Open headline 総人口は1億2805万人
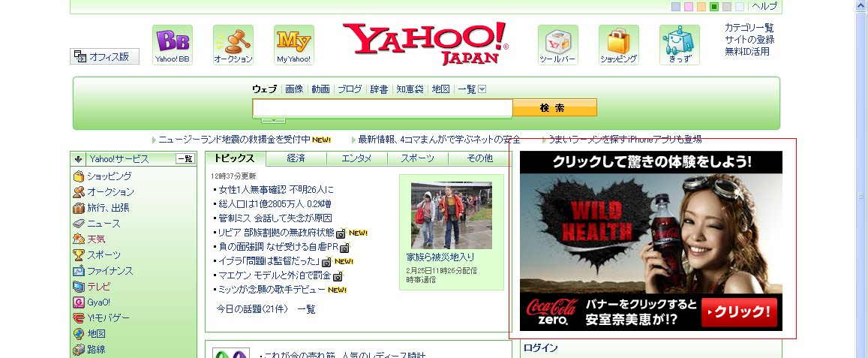This screenshot has width=868, height=358. coord(275,204)
